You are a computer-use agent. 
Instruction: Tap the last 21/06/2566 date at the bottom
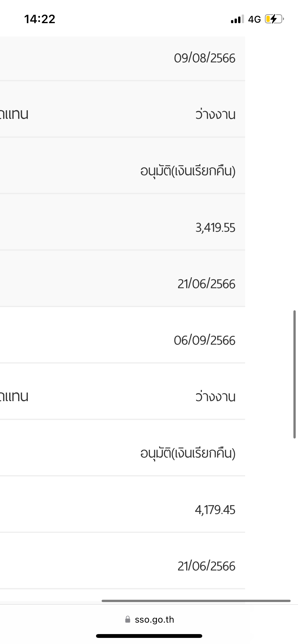pyautogui.click(x=206, y=566)
